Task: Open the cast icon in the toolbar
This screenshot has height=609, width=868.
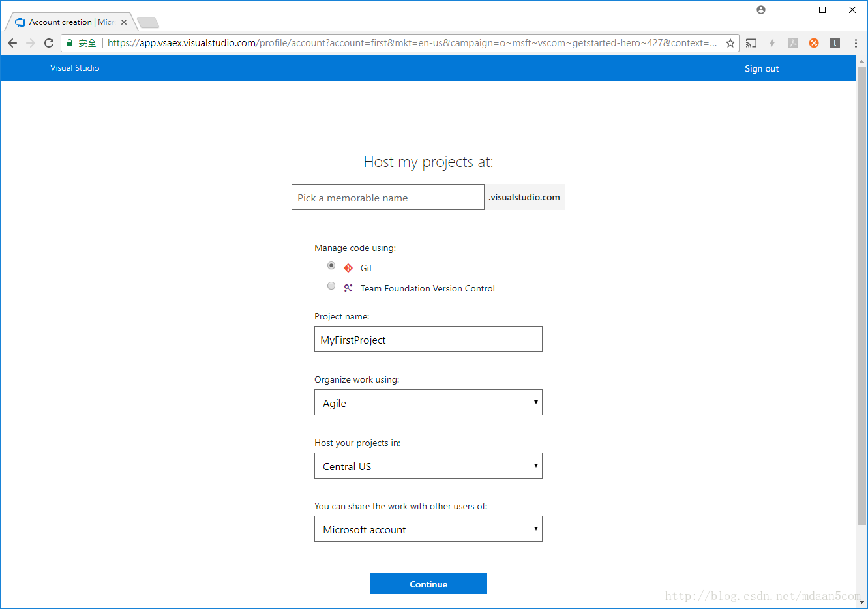Action: pos(751,43)
